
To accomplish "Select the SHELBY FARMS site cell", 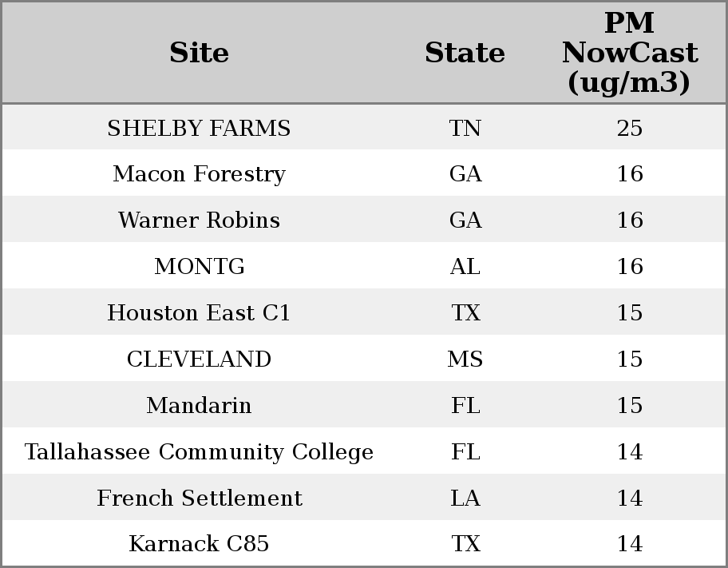I will tap(199, 129).
